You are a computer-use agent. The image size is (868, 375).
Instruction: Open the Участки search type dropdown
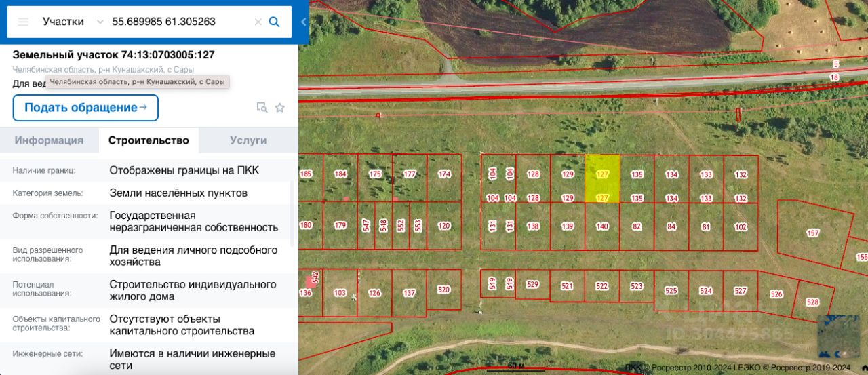click(73, 22)
